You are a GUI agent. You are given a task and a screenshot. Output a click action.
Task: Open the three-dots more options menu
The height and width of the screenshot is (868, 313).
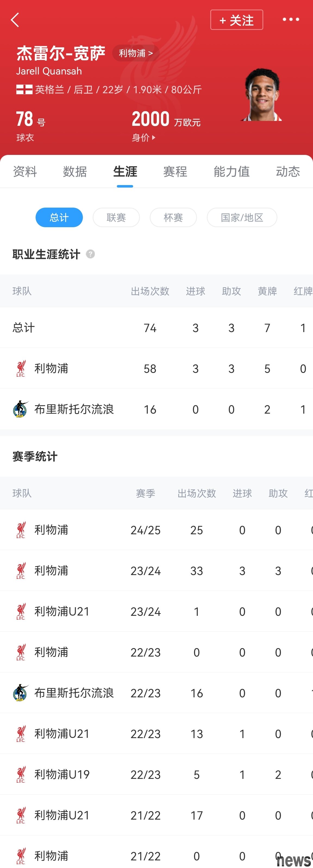(x=291, y=20)
